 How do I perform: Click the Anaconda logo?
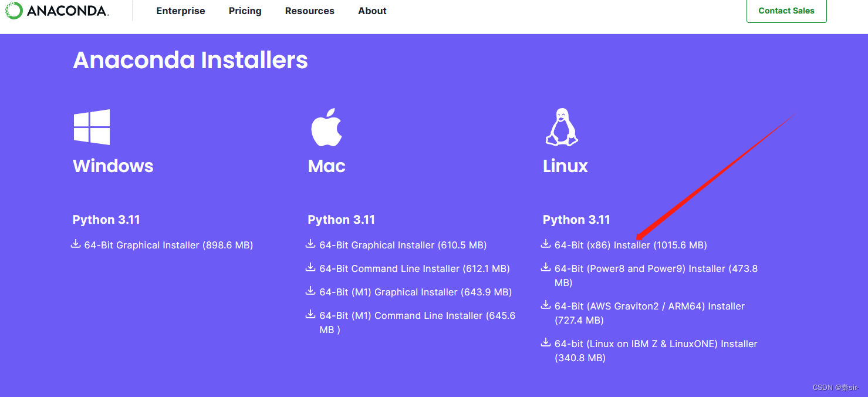(56, 11)
